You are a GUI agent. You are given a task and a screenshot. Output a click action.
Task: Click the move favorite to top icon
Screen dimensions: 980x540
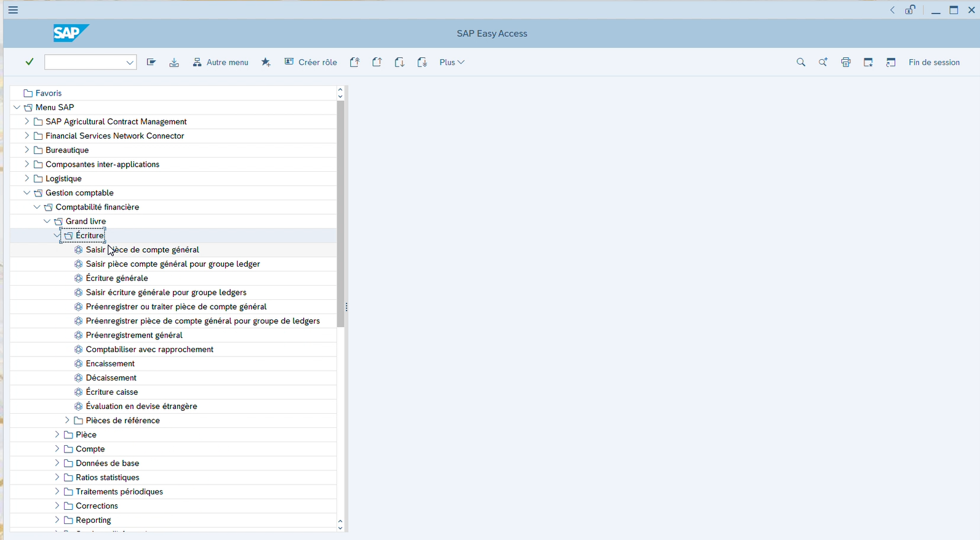click(354, 62)
